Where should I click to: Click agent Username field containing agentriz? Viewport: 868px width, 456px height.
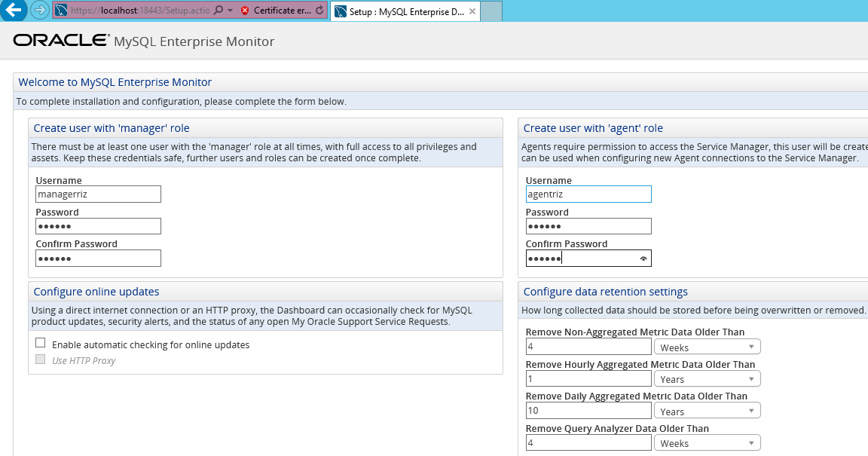coord(588,194)
